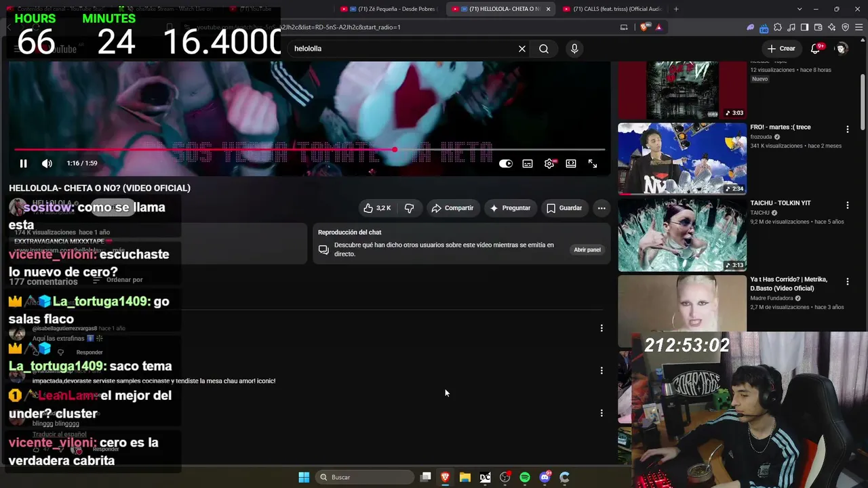
Task: Dislike the video with the thumbs-down button
Action: click(x=409, y=208)
